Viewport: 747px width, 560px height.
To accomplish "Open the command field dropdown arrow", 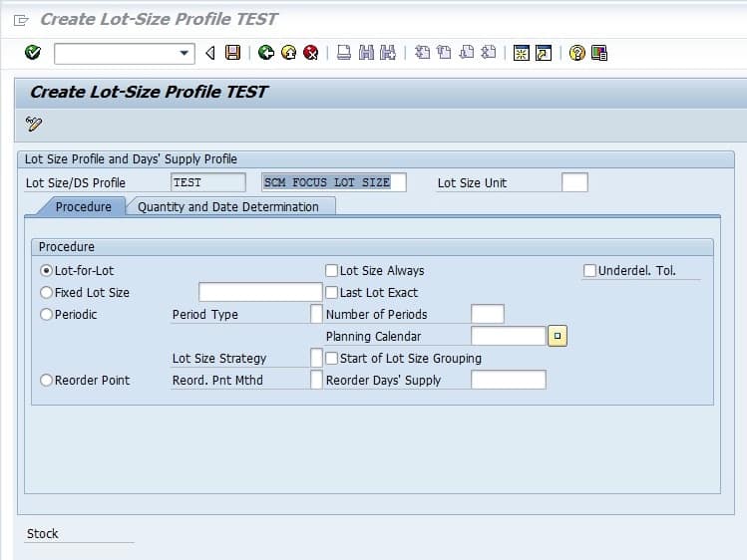I will click(184, 53).
